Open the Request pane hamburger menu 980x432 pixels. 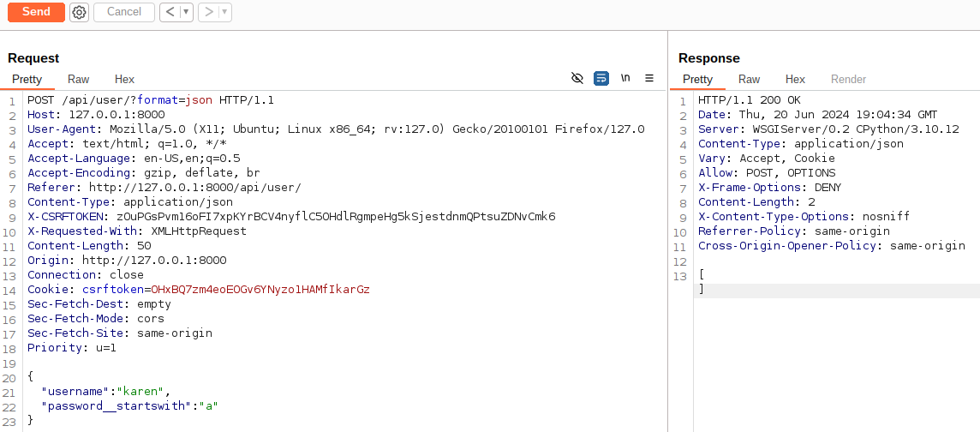649,78
